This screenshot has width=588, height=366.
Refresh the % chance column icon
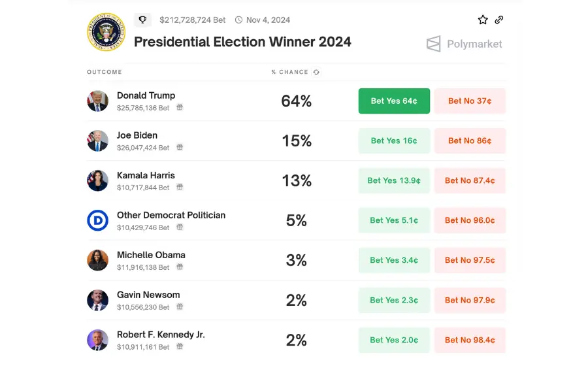316,72
